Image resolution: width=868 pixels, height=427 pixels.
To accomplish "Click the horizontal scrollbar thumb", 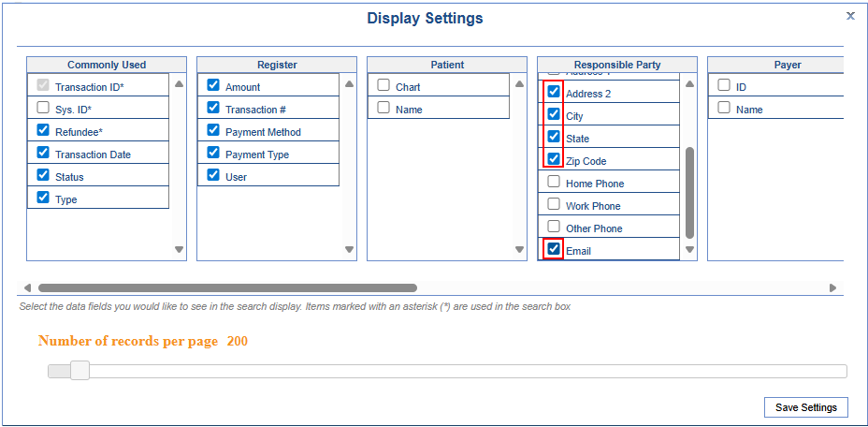I will (x=227, y=287).
